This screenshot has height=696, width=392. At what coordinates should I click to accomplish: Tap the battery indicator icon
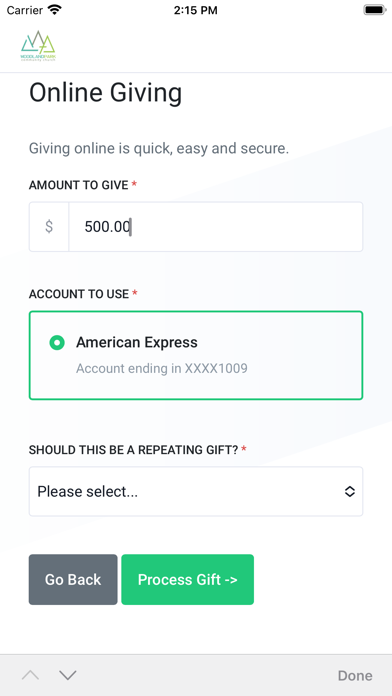point(375,10)
